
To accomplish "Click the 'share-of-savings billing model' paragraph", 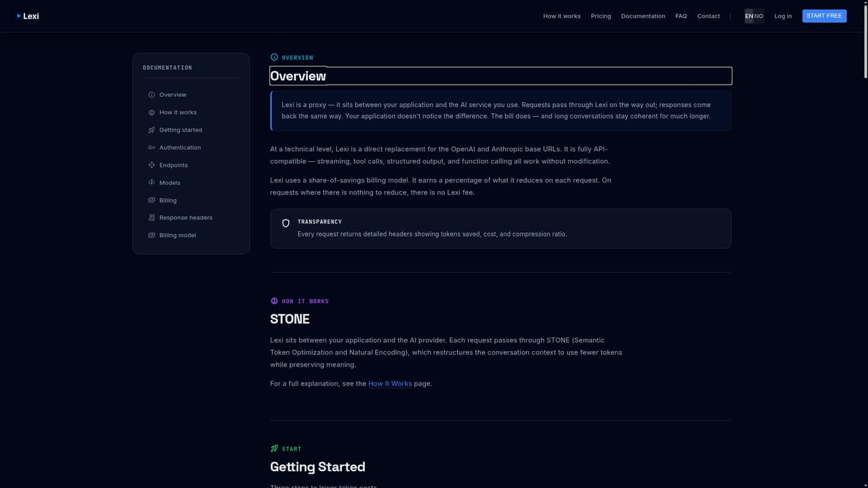I will click(x=441, y=186).
